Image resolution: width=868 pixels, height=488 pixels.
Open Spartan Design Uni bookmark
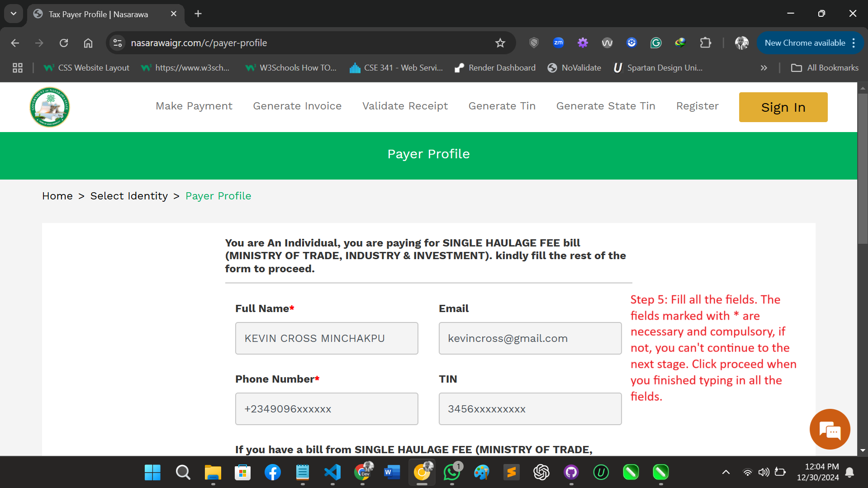(658, 68)
